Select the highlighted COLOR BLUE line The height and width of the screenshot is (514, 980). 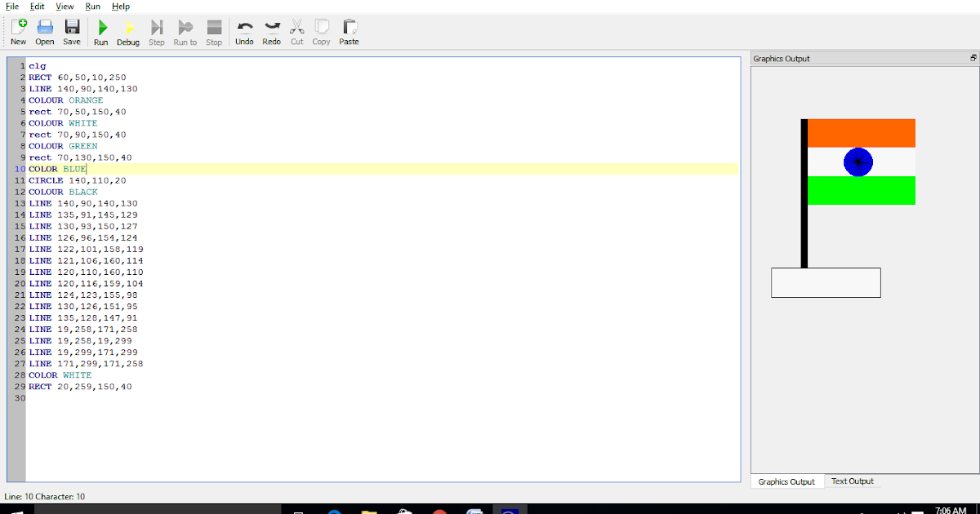point(63,168)
